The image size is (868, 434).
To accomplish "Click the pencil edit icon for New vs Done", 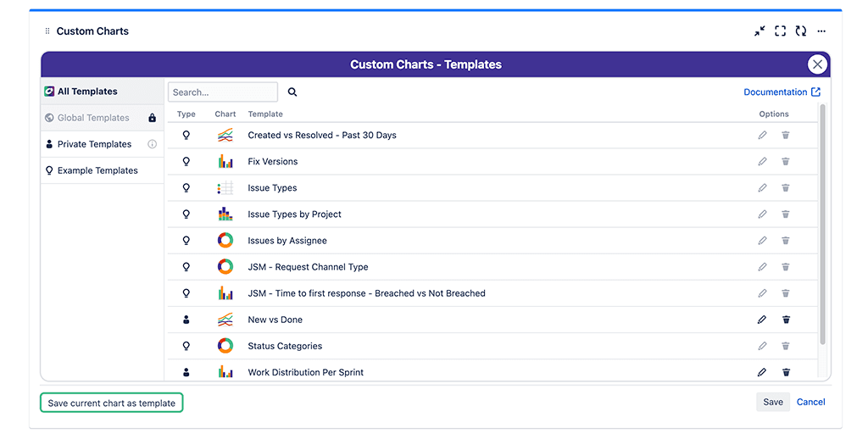I will pyautogui.click(x=762, y=320).
